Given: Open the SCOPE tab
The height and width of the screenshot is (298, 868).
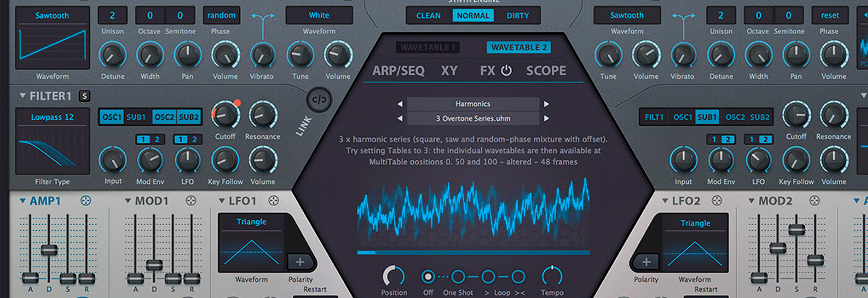Looking at the screenshot, I should tap(546, 71).
